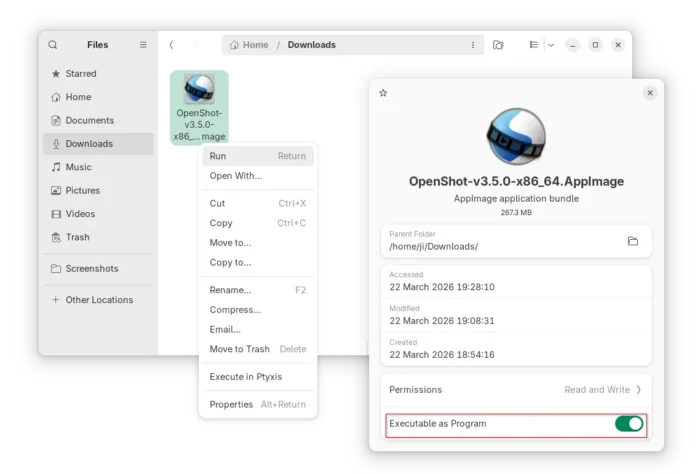Viewport: 700px width, 474px height.
Task: Star the file in properties dialog
Action: (383, 93)
